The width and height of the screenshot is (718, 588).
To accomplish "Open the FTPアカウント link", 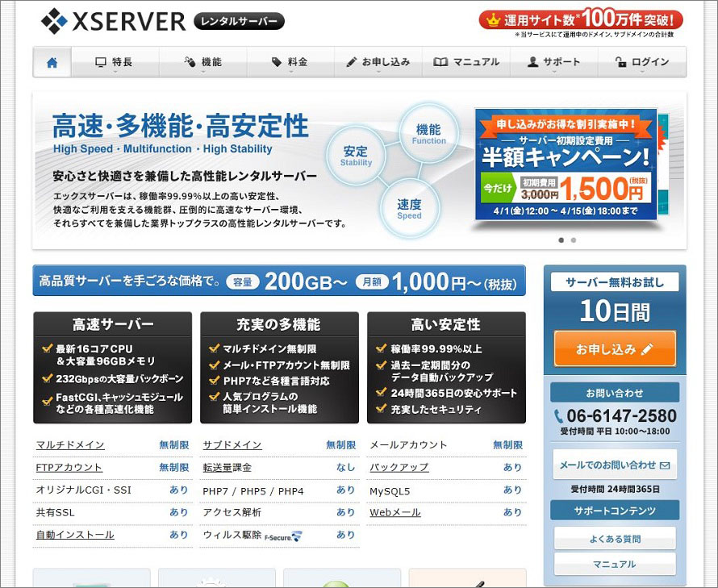I will coord(69,468).
